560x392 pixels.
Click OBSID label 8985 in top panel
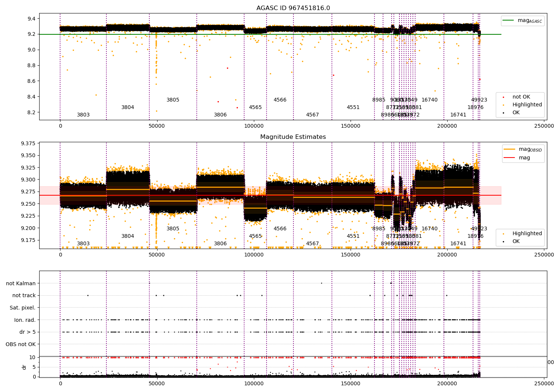[x=379, y=100]
